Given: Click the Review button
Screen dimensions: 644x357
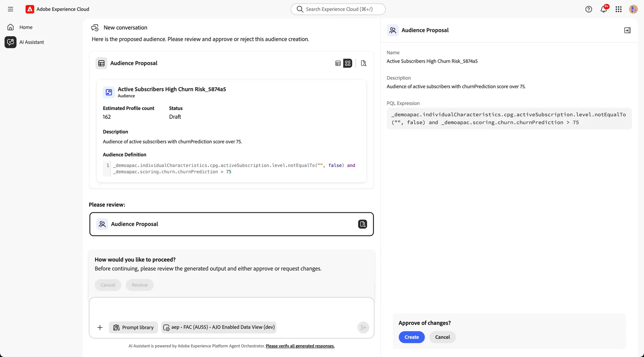Looking at the screenshot, I should tap(140, 285).
